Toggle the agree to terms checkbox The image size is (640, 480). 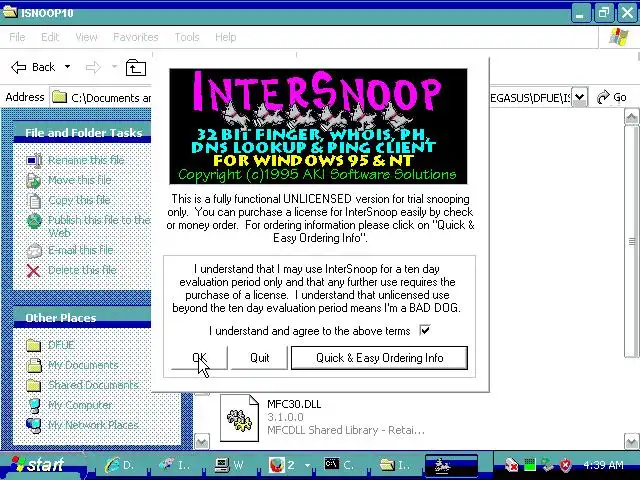[x=425, y=330]
